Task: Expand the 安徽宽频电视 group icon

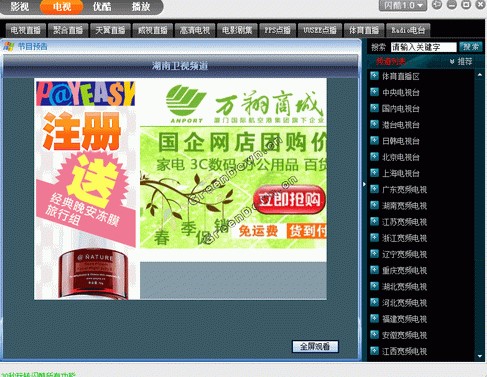Action: pyautogui.click(x=374, y=334)
